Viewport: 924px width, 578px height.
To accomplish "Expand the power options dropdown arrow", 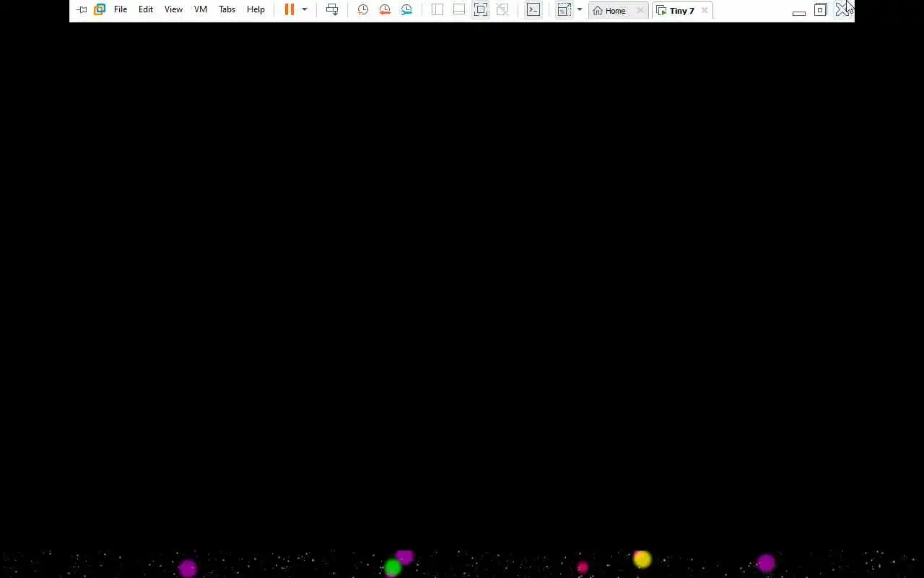I will [x=305, y=9].
